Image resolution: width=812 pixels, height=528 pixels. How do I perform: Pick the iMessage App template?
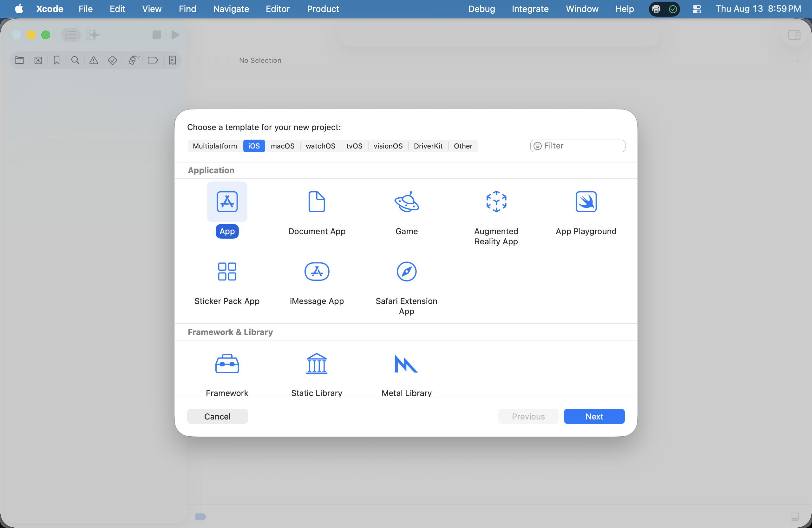(x=317, y=272)
